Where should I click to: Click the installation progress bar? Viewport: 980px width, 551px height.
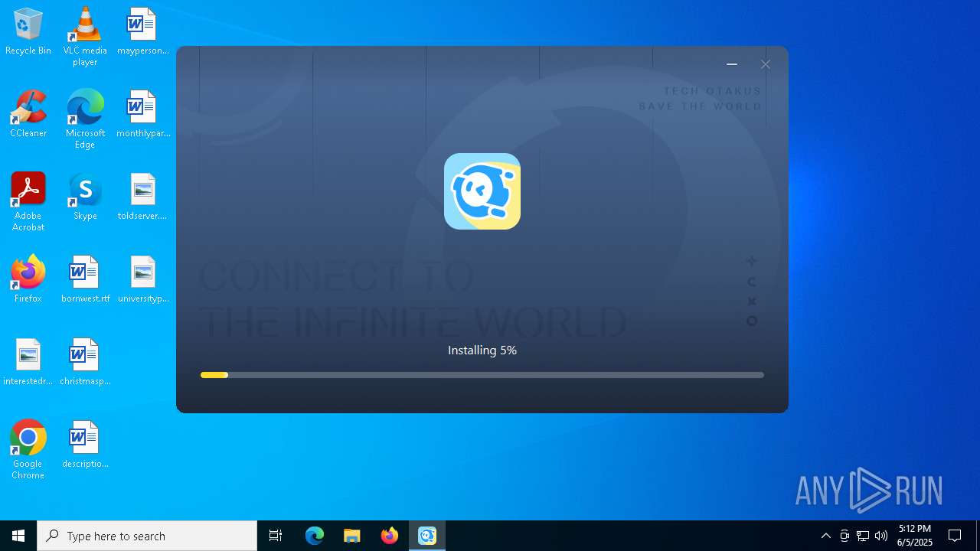point(482,375)
